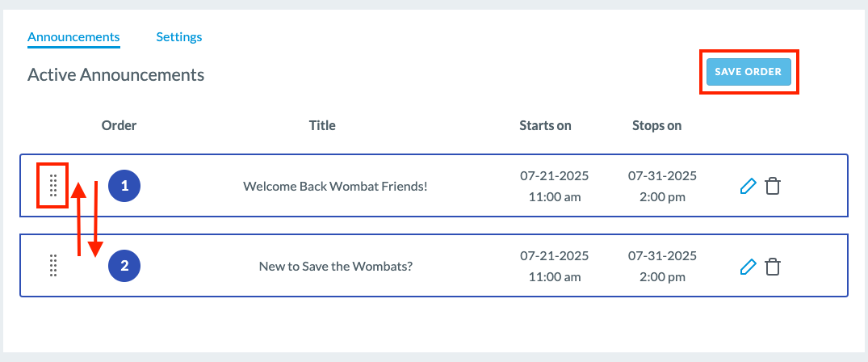Click first announcement's 07-21-2025 start date
Image resolution: width=868 pixels, height=362 pixels.
click(554, 176)
